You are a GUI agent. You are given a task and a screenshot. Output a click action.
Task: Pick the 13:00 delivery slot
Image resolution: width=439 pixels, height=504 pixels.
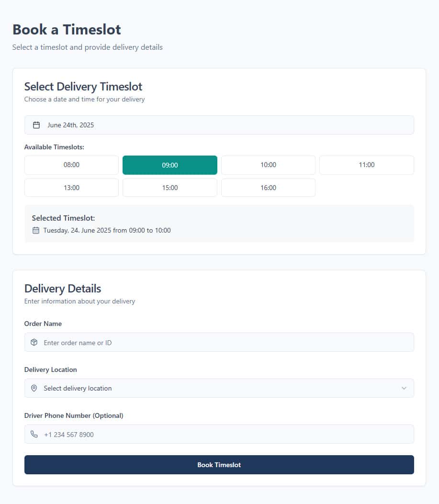[71, 187]
